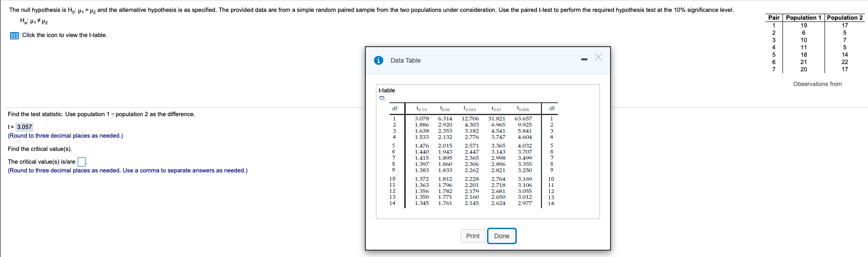The width and height of the screenshot is (868, 257).
Task: Select the t0.10 column header
Action: pyautogui.click(x=421, y=109)
